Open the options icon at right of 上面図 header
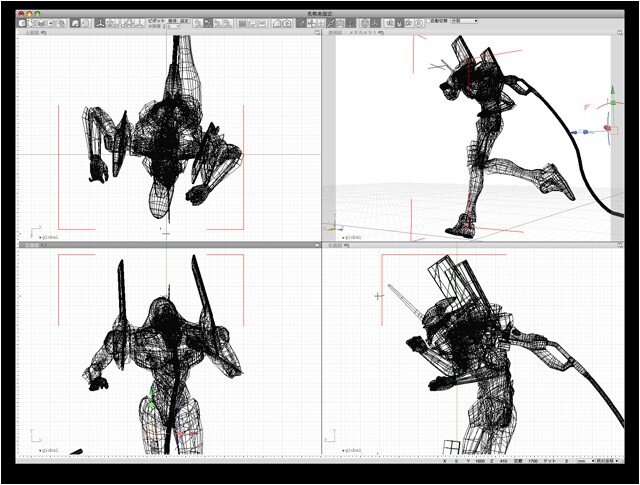 317,33
